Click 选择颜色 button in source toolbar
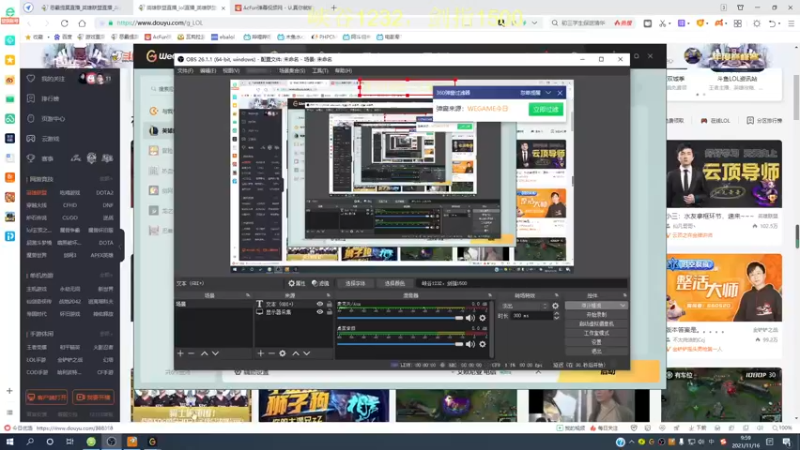This screenshot has height=450, width=800. 394,283
